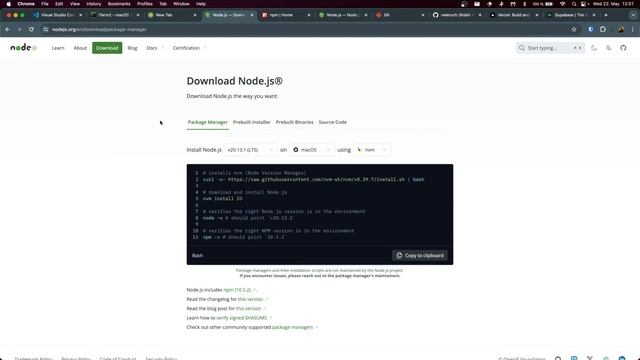Click the site information icon in the address bar
Image resolution: width=640 pixels, height=360 pixels.
pyautogui.click(x=45, y=29)
